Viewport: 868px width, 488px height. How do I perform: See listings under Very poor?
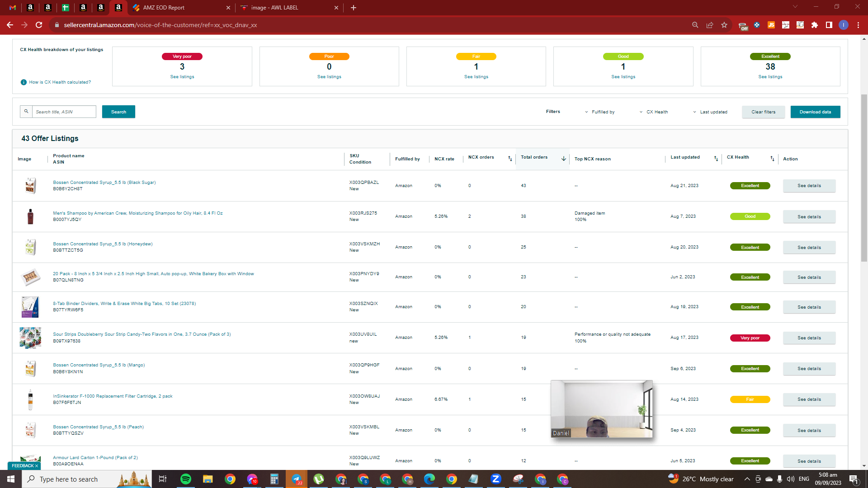(x=182, y=77)
